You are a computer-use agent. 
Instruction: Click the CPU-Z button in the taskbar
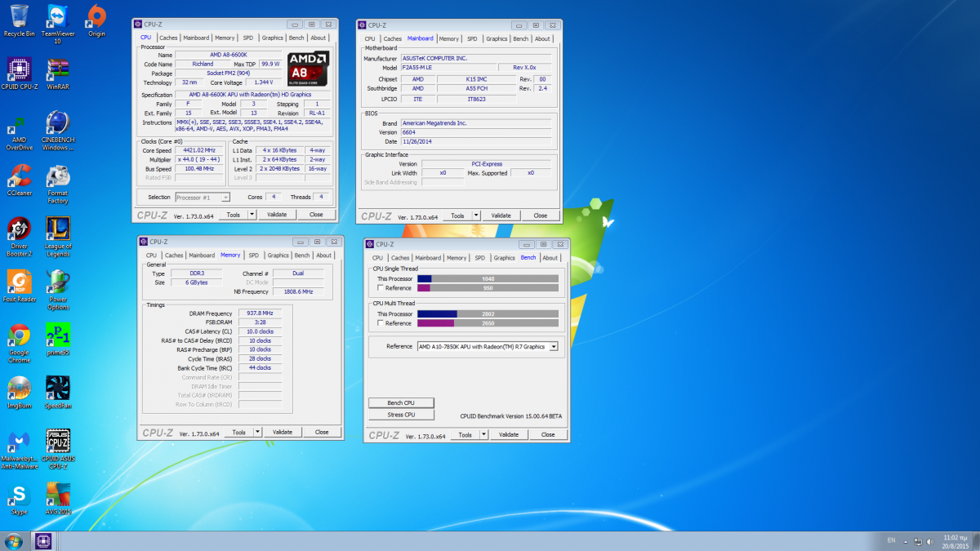pos(43,541)
